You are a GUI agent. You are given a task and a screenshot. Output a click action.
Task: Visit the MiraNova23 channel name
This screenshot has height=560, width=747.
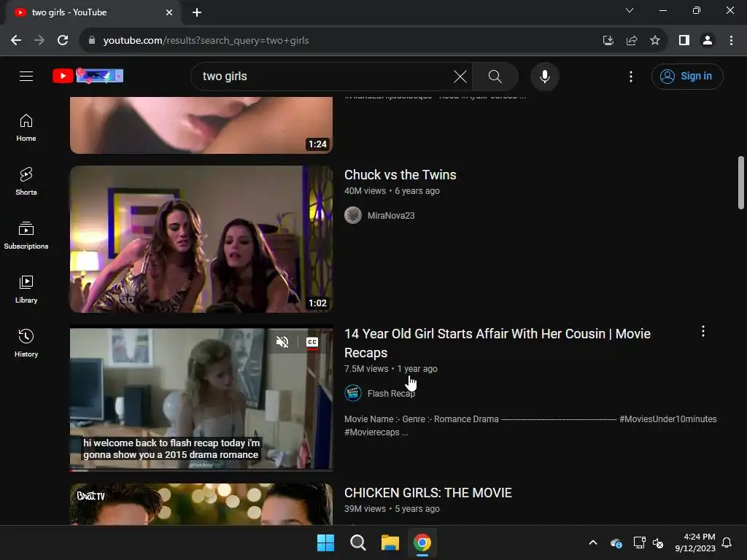pos(391,216)
